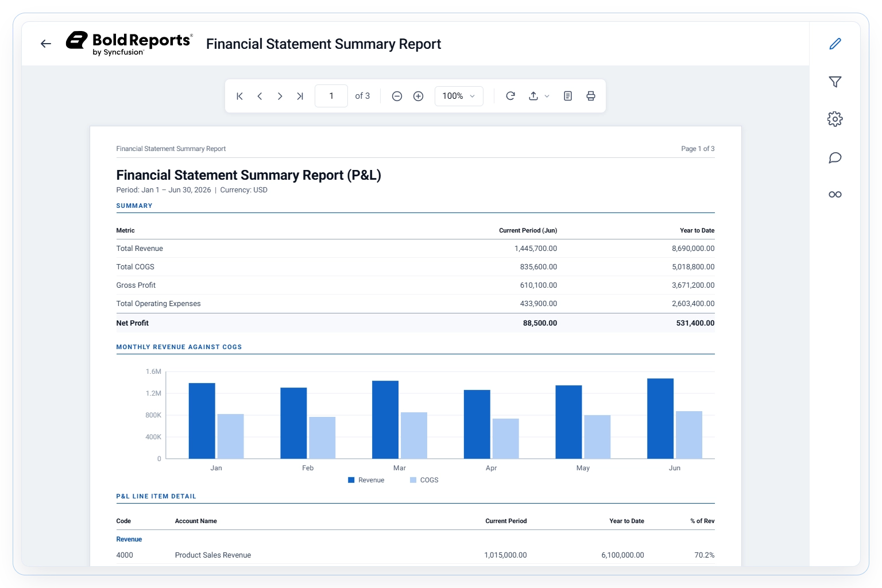This screenshot has height=588, width=882.
Task: Open the filter funnel icon
Action: (x=835, y=82)
